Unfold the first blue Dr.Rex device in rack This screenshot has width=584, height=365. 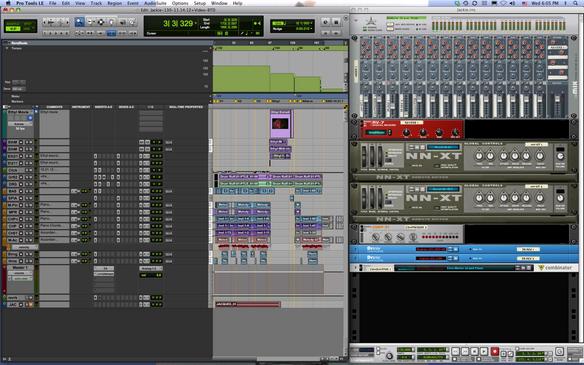356,249
